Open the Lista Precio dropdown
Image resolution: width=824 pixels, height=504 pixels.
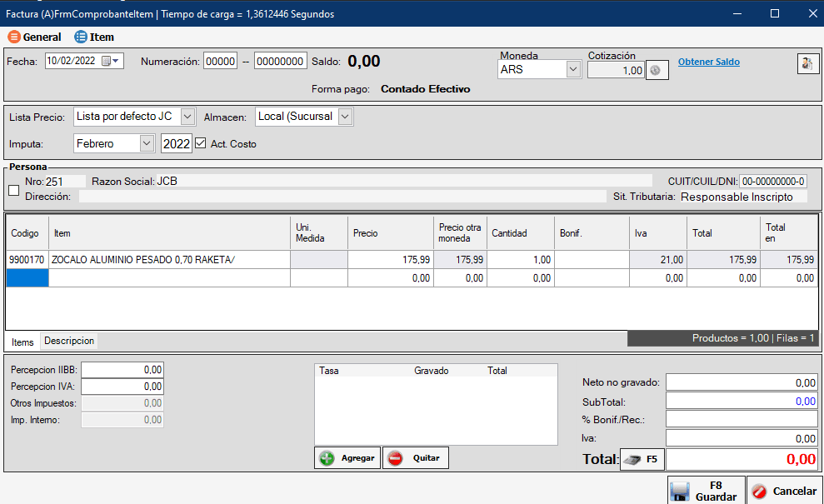coord(187,117)
